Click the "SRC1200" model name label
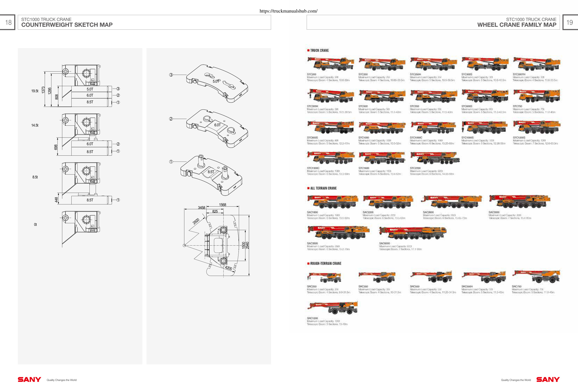 coord(312,318)
